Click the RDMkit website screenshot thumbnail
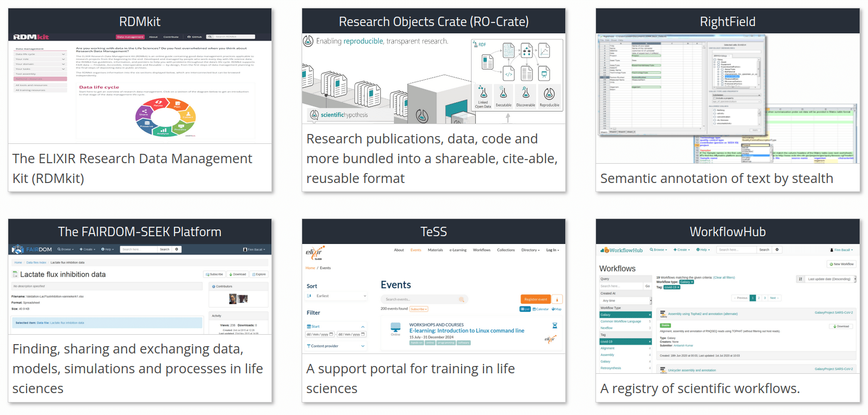This screenshot has height=415, width=868. point(140,89)
